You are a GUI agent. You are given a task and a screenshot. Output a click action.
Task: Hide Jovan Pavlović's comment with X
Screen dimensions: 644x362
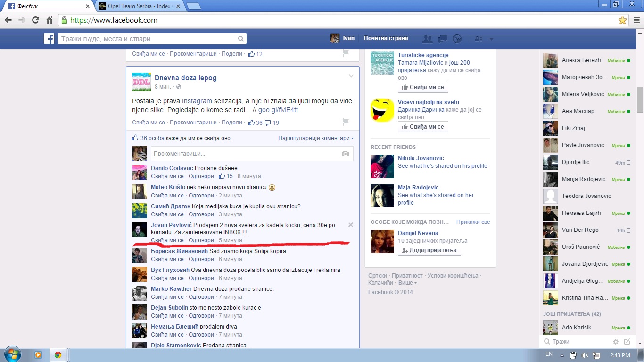(x=351, y=225)
